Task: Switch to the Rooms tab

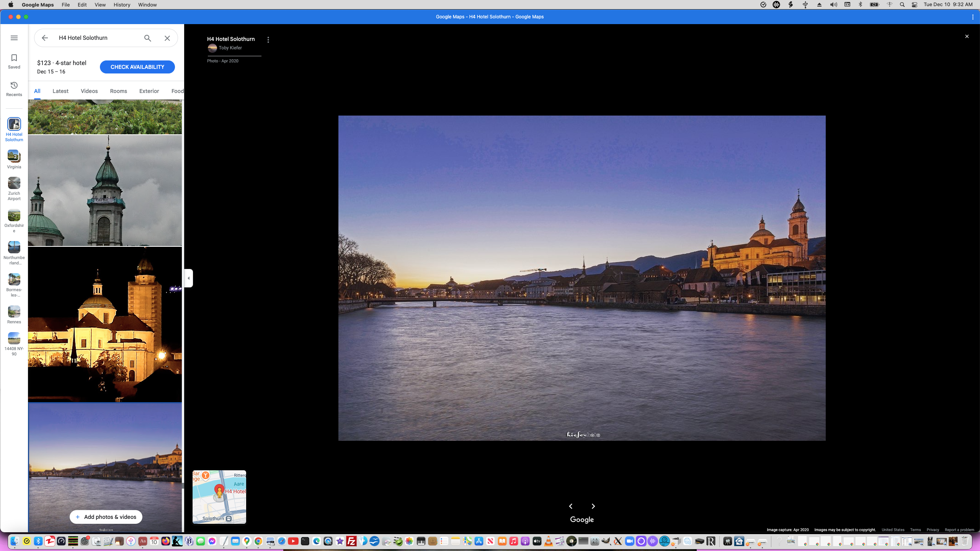Action: coord(118,91)
